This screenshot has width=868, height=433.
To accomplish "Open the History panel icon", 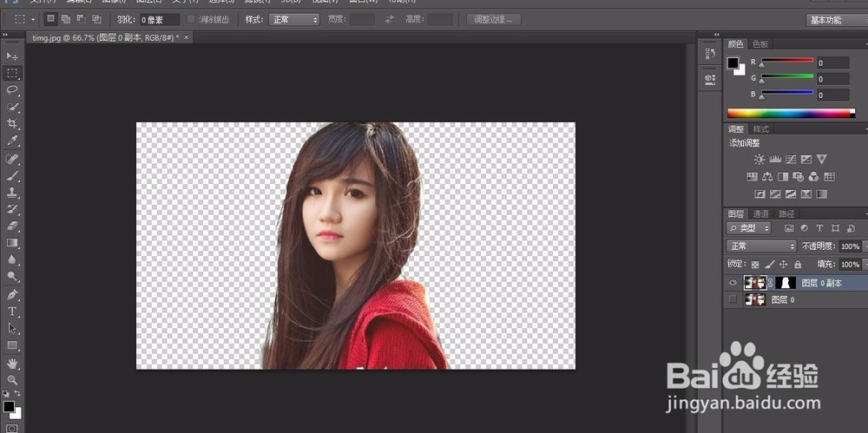I will pos(710,54).
